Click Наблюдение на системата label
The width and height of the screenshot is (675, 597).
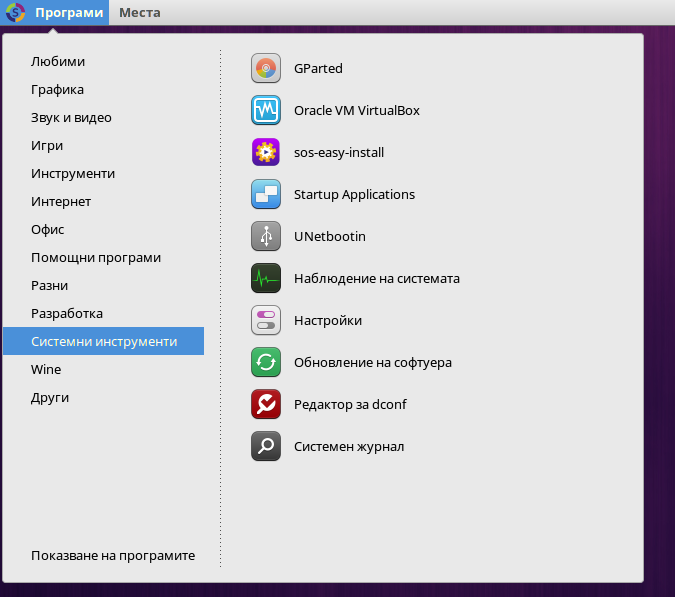point(377,278)
